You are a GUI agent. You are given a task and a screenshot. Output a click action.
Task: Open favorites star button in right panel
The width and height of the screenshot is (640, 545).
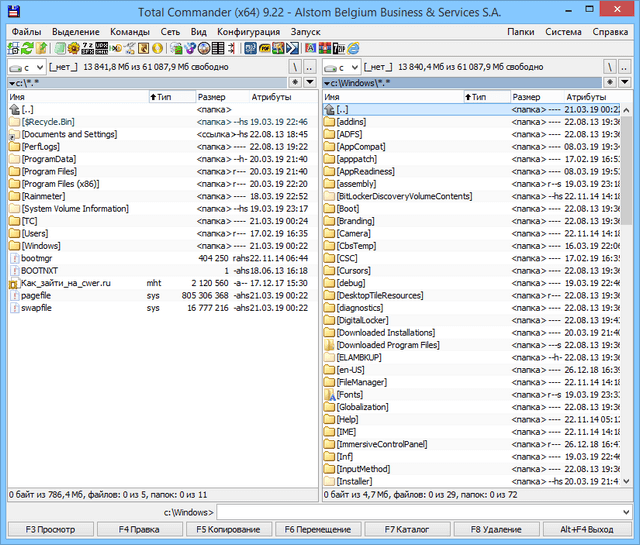tap(609, 82)
